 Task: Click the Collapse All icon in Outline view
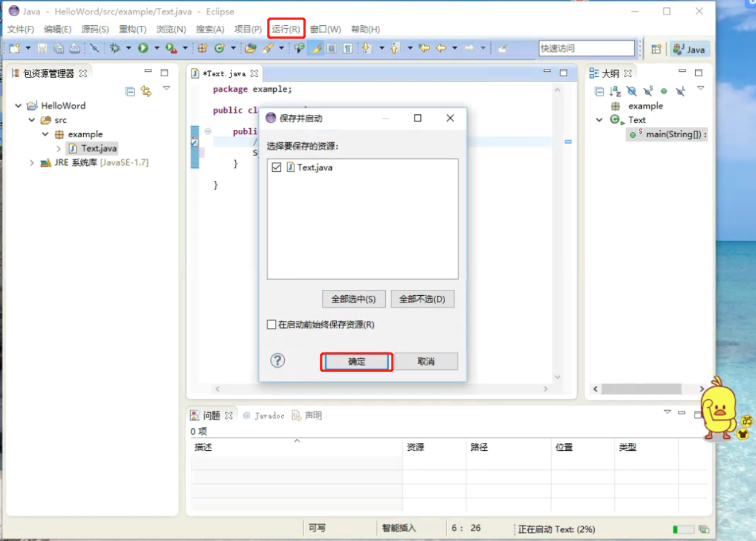pos(599,91)
